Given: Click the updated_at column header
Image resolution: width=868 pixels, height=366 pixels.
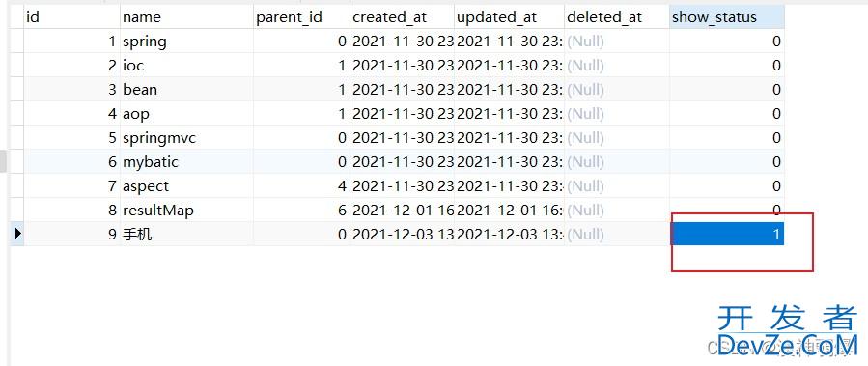Looking at the screenshot, I should [509, 17].
